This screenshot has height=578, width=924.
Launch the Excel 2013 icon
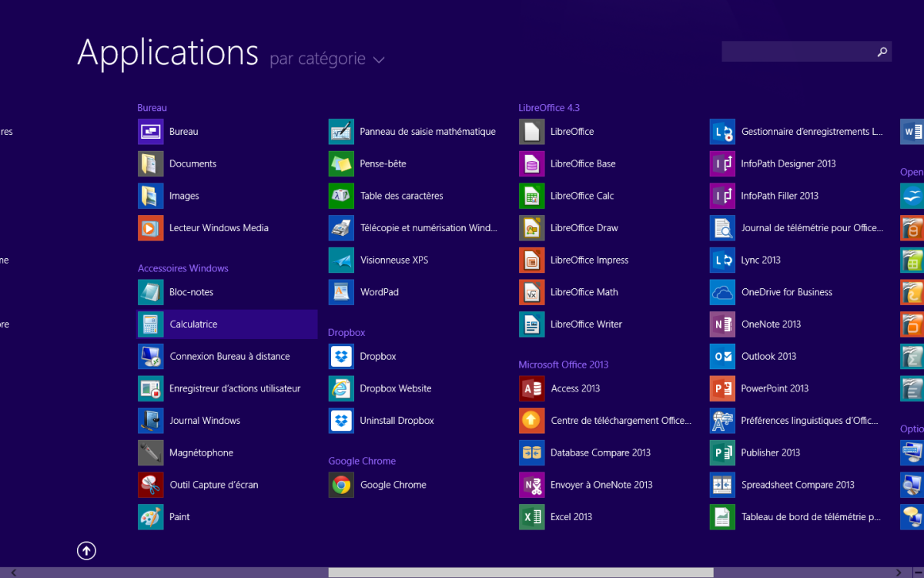pyautogui.click(x=532, y=517)
